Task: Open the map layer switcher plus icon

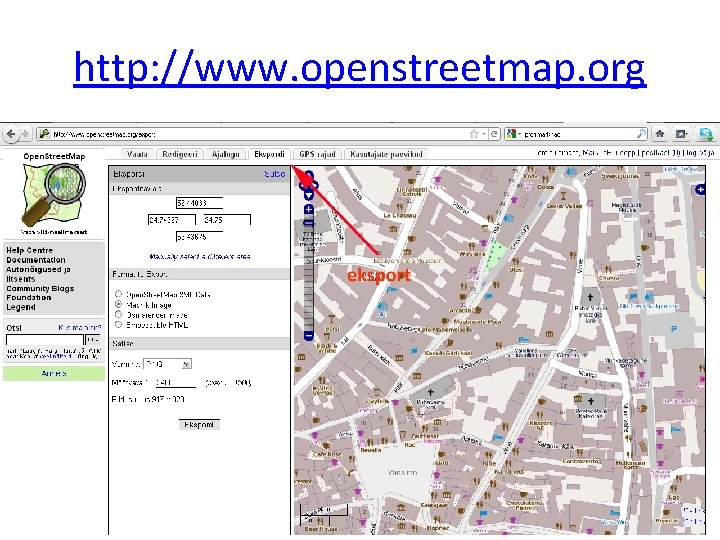Action: [x=700, y=189]
